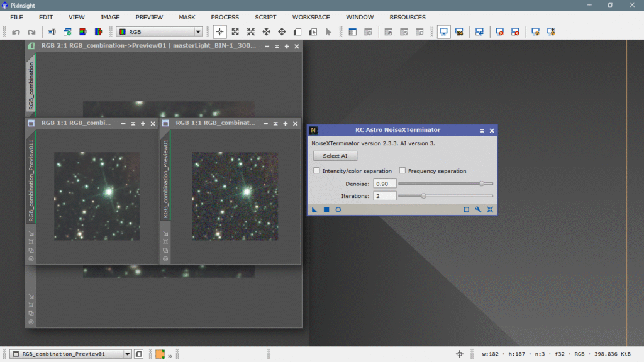
Task: Click NoiseXTerminator new instance triangle icon
Action: click(314, 210)
